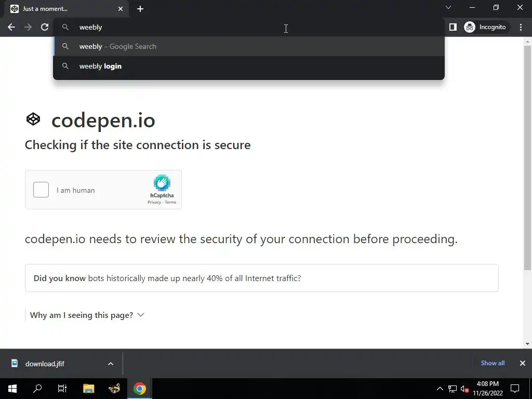Check the 'I am human' checkbox
Screen dimensions: 532x399
click(x=41, y=190)
